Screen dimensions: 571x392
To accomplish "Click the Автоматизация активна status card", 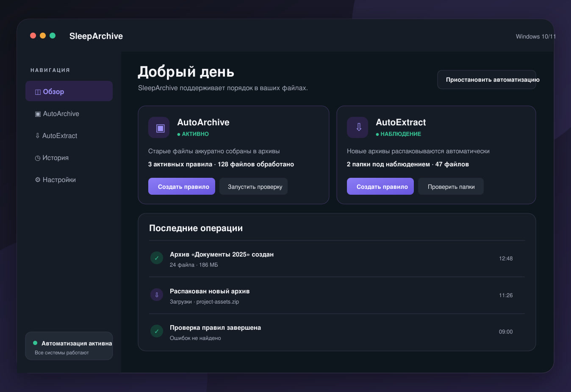I will (69, 346).
